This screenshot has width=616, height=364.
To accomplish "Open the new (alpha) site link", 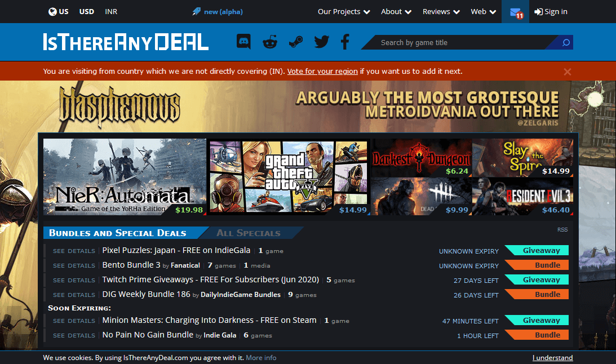I will 223,12.
